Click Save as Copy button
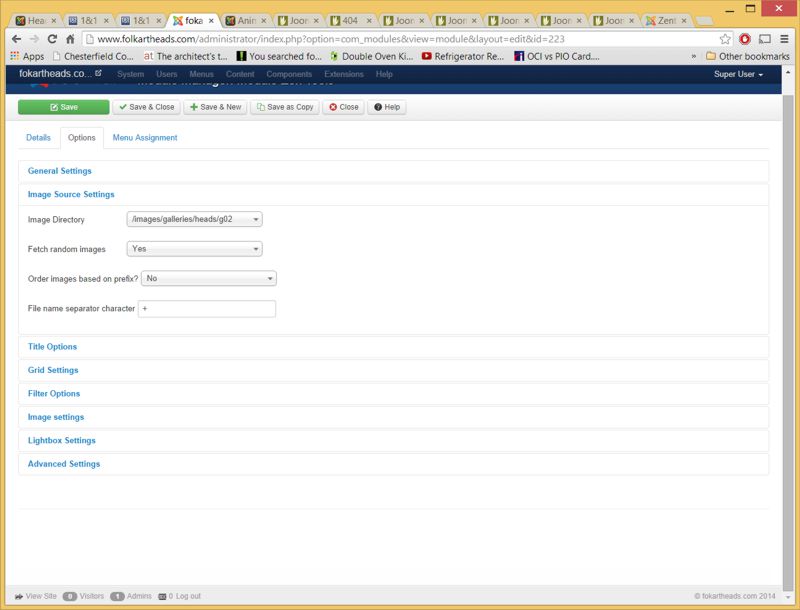The height and width of the screenshot is (610, 800). (285, 107)
